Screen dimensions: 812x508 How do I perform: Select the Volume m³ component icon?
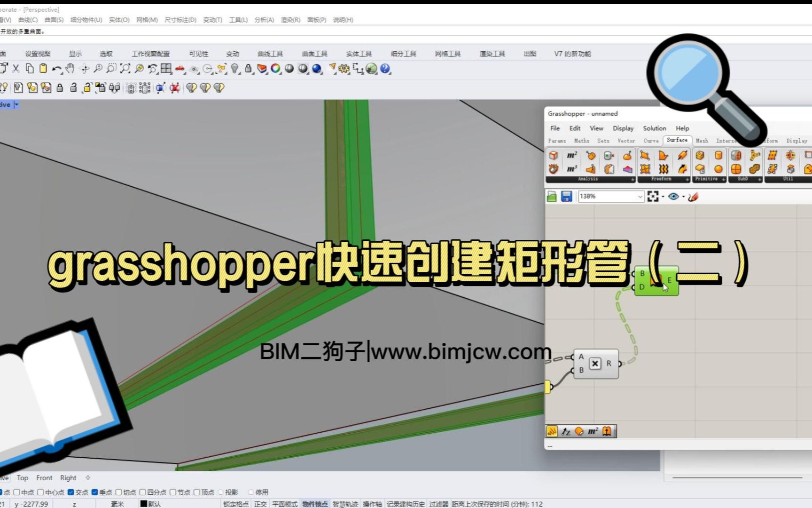coord(572,168)
